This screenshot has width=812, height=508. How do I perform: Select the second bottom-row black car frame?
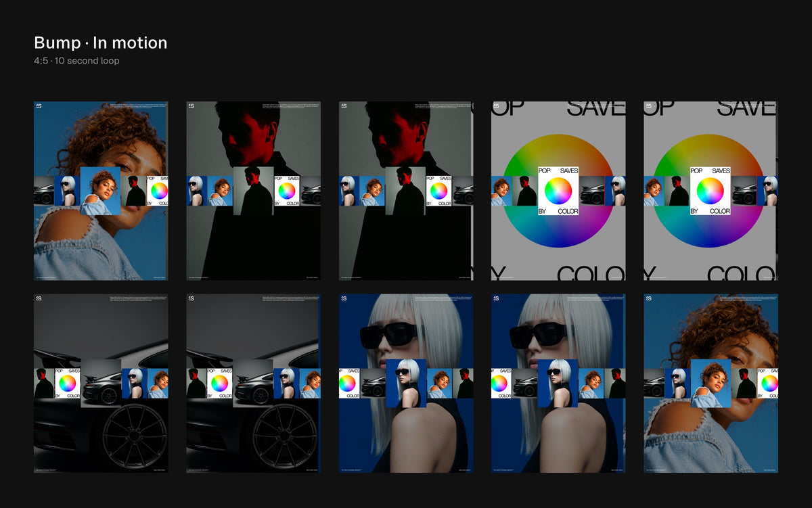(253, 383)
